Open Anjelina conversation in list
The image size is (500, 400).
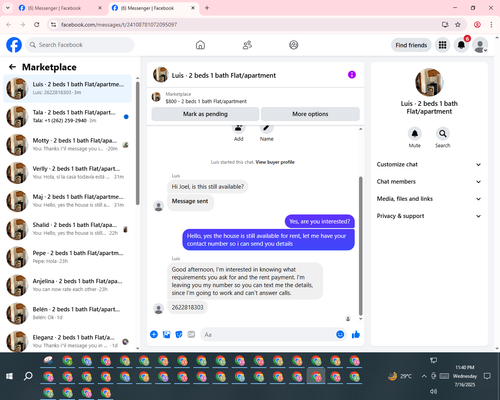click(x=67, y=285)
